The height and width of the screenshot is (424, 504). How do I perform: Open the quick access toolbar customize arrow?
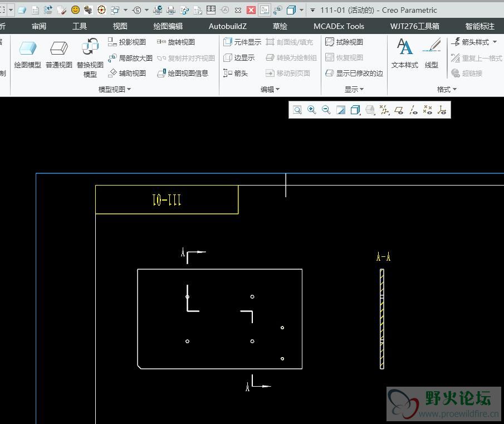pos(312,10)
